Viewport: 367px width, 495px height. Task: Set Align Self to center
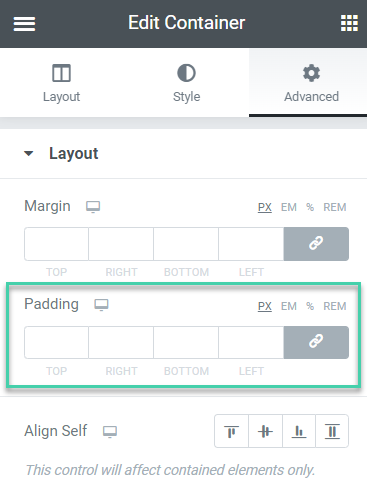click(x=265, y=431)
